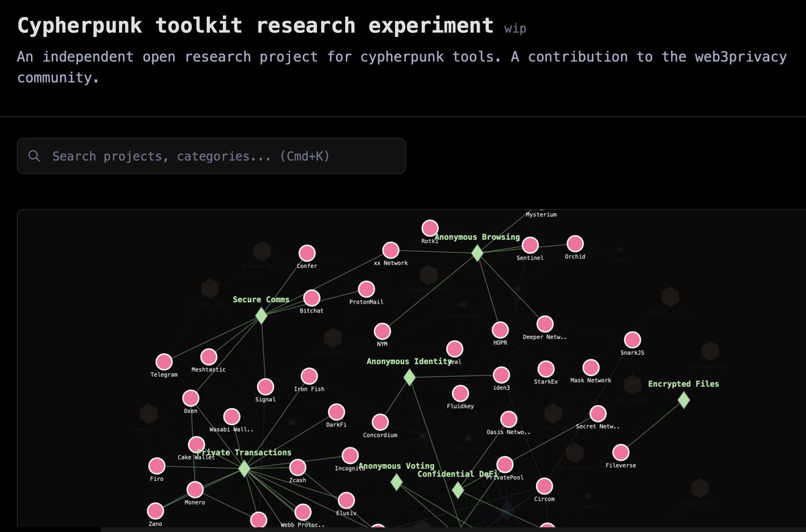Open the Anonymous Identity category diamond
The width and height of the screenshot is (806, 532).
click(x=410, y=378)
